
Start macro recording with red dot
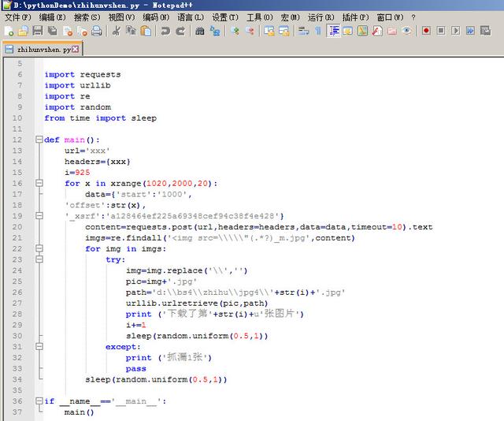pos(426,31)
